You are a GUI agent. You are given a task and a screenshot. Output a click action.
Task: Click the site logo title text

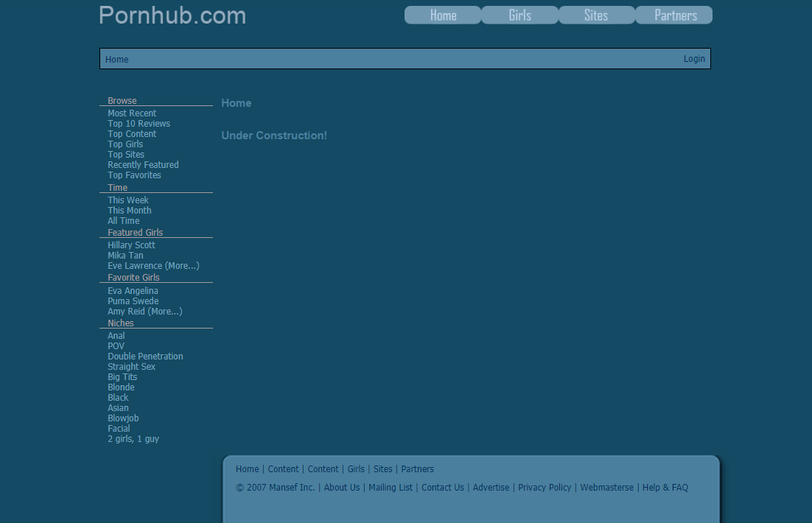(172, 15)
